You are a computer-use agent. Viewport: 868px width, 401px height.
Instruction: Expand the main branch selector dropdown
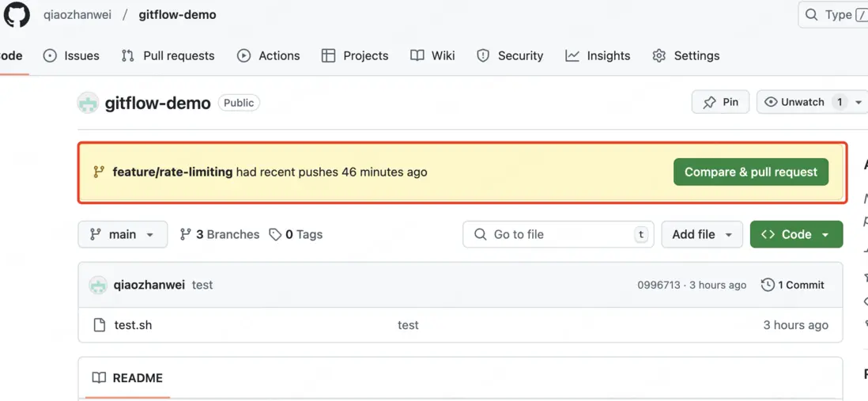coord(123,234)
